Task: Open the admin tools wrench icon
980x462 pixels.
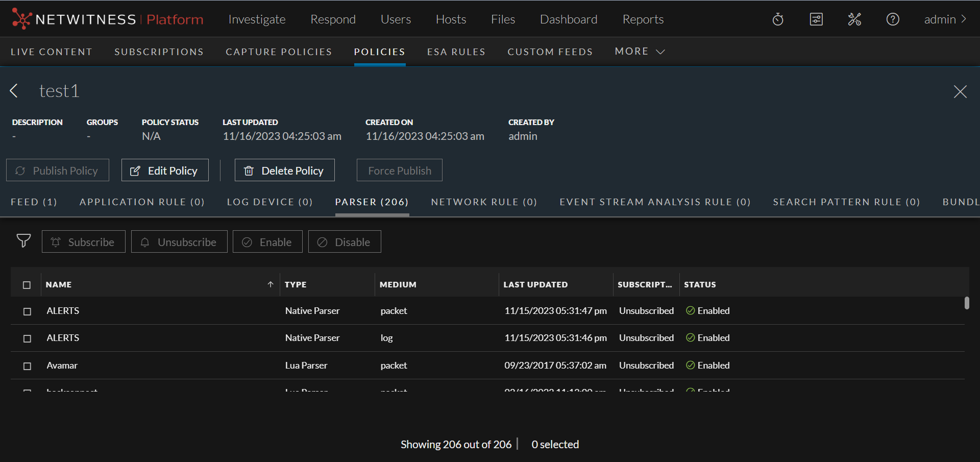Action: click(x=854, y=19)
